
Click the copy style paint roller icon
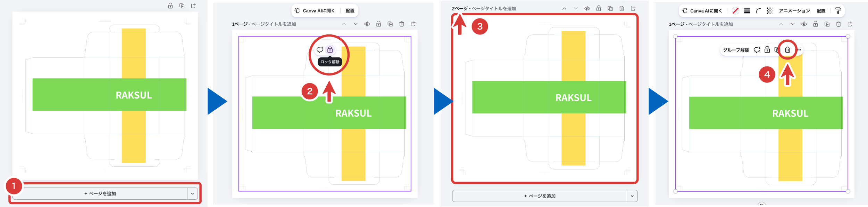(x=838, y=11)
